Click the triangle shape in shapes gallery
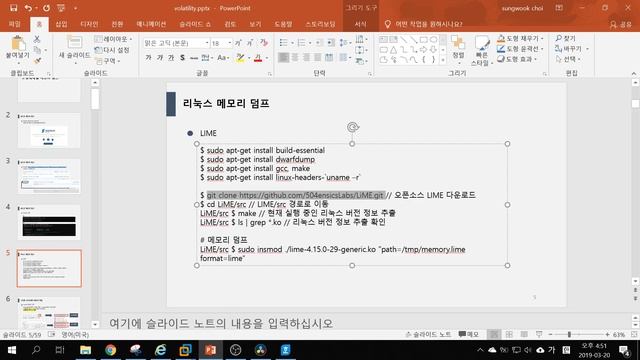 click(x=393, y=50)
